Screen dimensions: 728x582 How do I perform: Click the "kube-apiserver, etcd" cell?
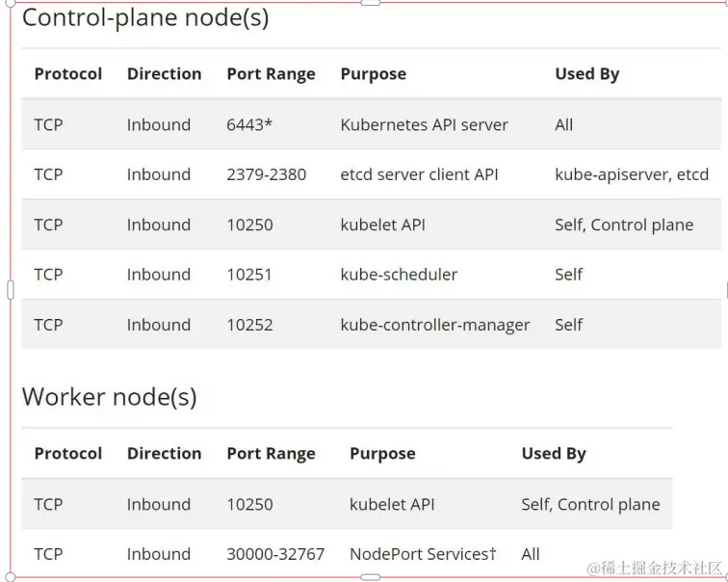(631, 174)
